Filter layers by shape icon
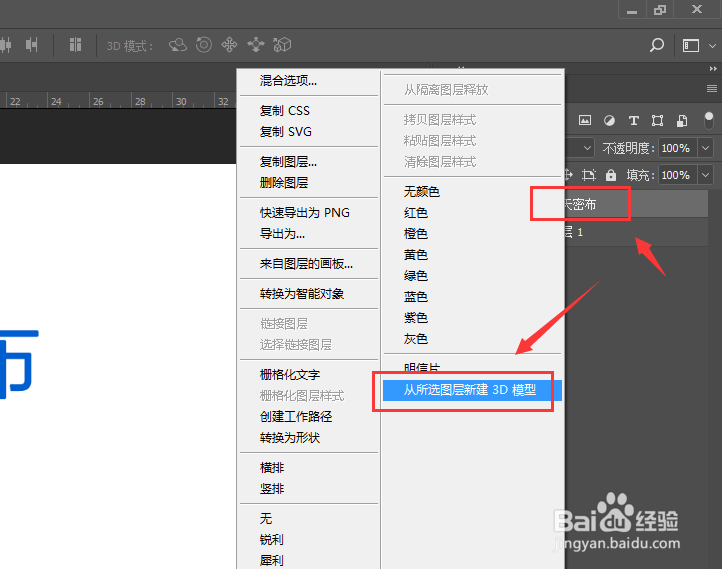This screenshot has height=569, width=722. pyautogui.click(x=658, y=121)
